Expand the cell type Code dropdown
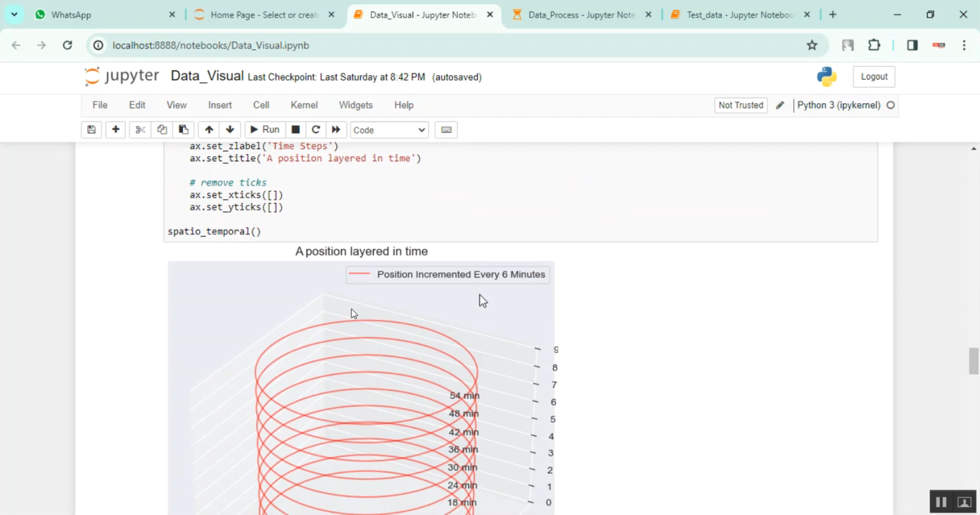This screenshot has width=980, height=515. [389, 130]
